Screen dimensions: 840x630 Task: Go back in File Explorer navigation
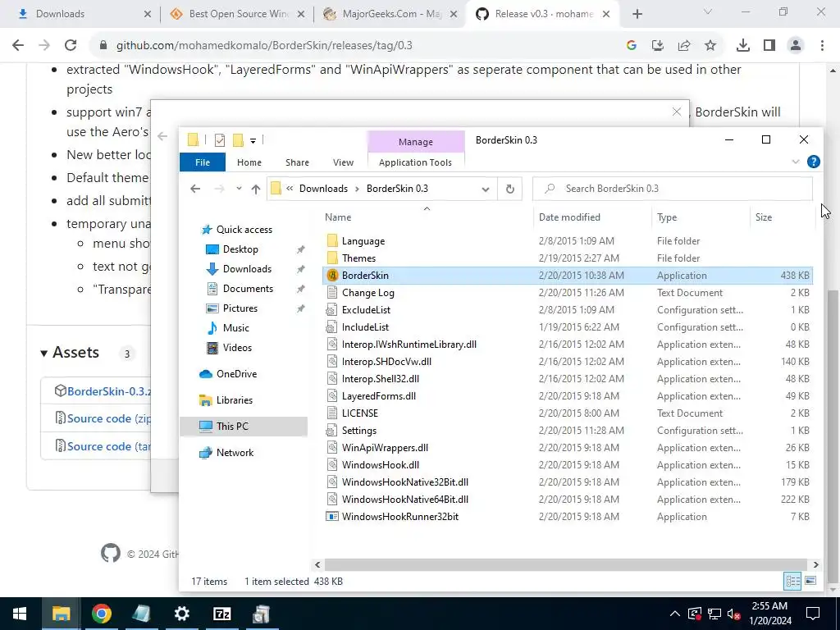click(x=195, y=189)
